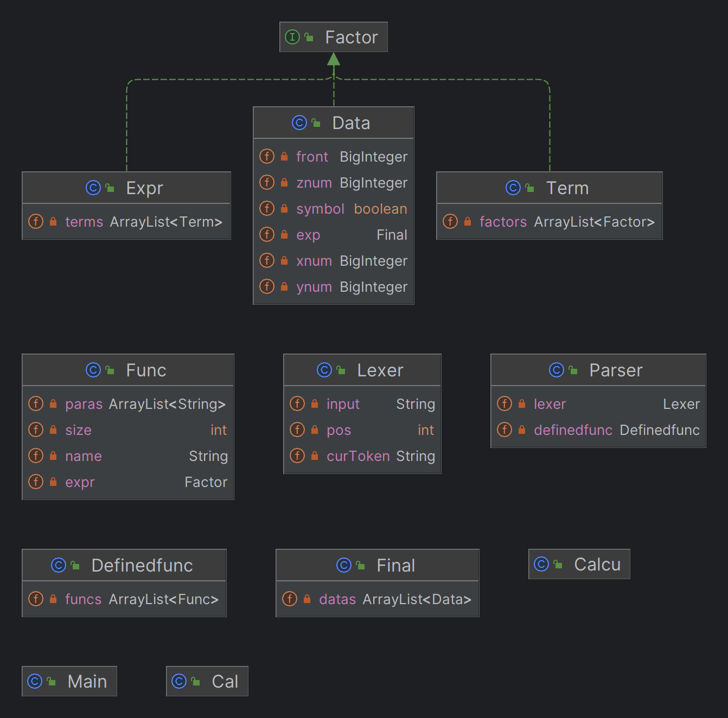Click the class icon beside Expr
Screen dimensions: 728x718
tap(93, 188)
